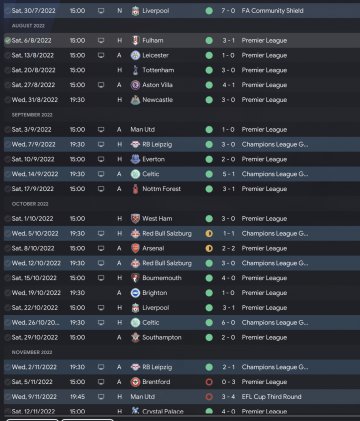Open the 7 - 0 Community Shield score
The height and width of the screenshot is (421, 360).
[228, 11]
